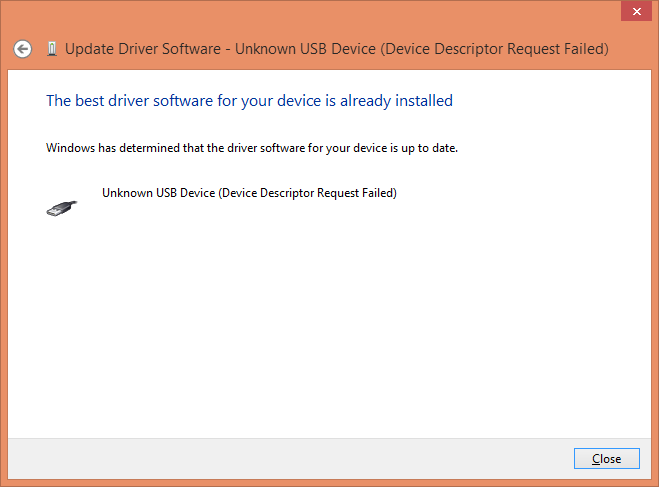659x487 pixels.
Task: Click the window's bottom orange border
Action: [330, 483]
